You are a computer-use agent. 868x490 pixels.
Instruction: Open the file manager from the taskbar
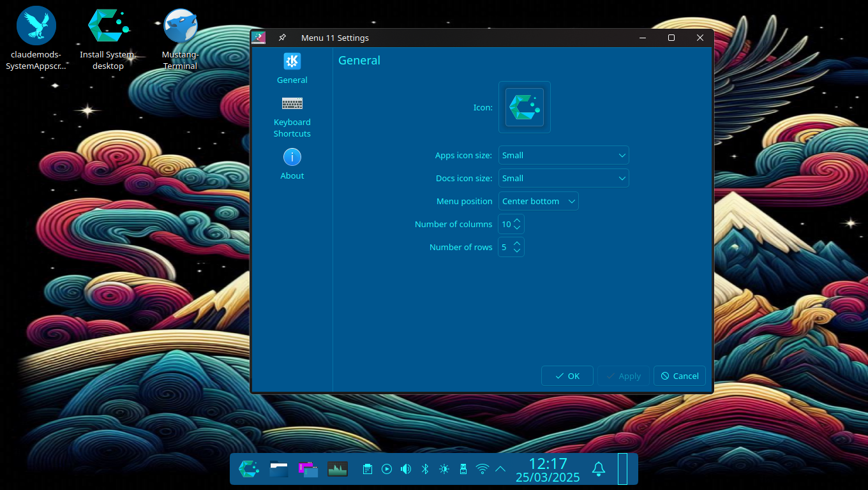coord(279,469)
